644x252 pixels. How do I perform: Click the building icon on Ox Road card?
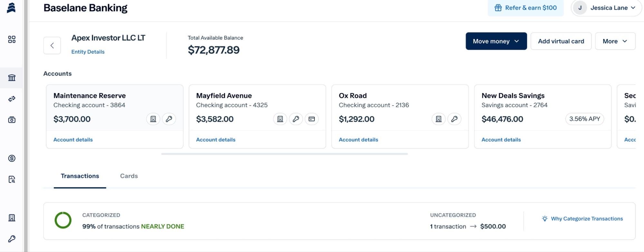point(438,119)
